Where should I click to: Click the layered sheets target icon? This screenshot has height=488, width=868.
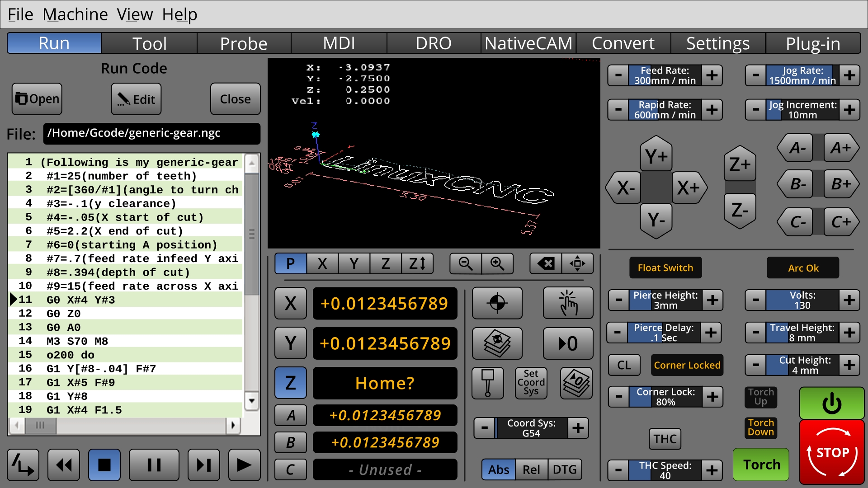[497, 343]
